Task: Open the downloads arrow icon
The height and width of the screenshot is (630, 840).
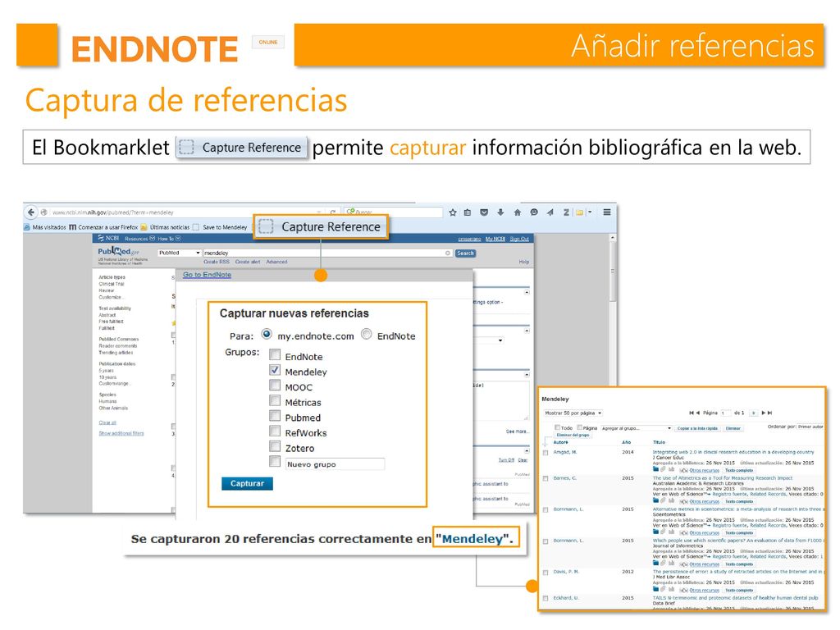Action: (x=500, y=212)
